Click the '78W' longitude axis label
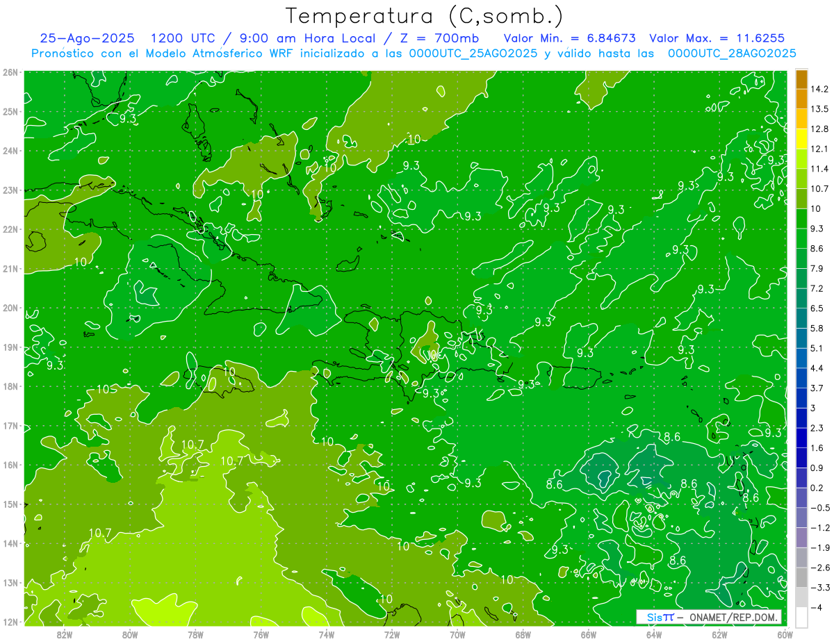This screenshot has width=834, height=644. point(195,634)
